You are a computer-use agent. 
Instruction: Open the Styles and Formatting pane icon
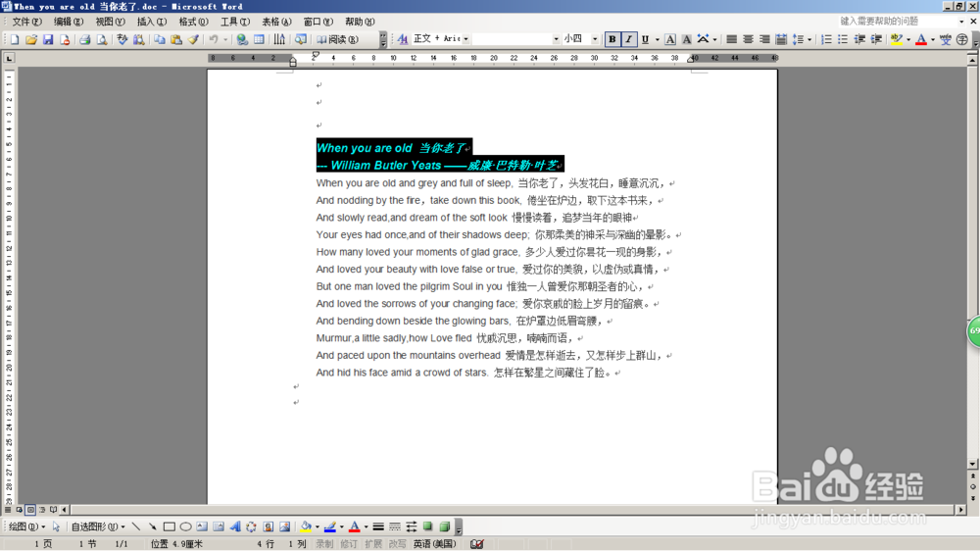point(403,39)
